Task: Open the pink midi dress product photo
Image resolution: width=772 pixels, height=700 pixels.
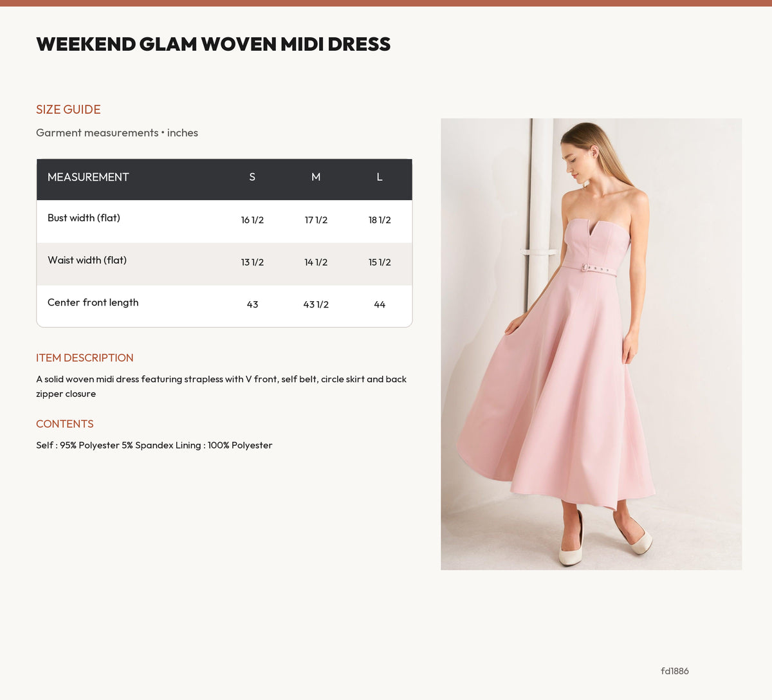Action: (591, 344)
